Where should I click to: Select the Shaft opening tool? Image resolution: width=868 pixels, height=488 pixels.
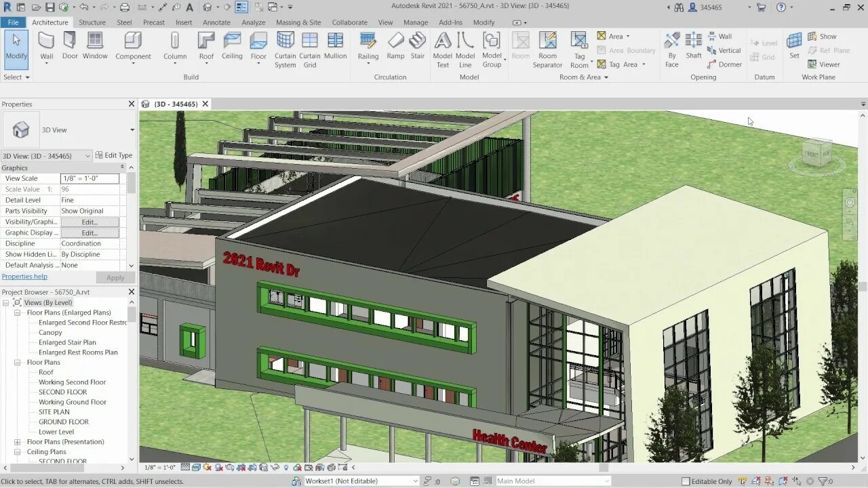pos(694,47)
